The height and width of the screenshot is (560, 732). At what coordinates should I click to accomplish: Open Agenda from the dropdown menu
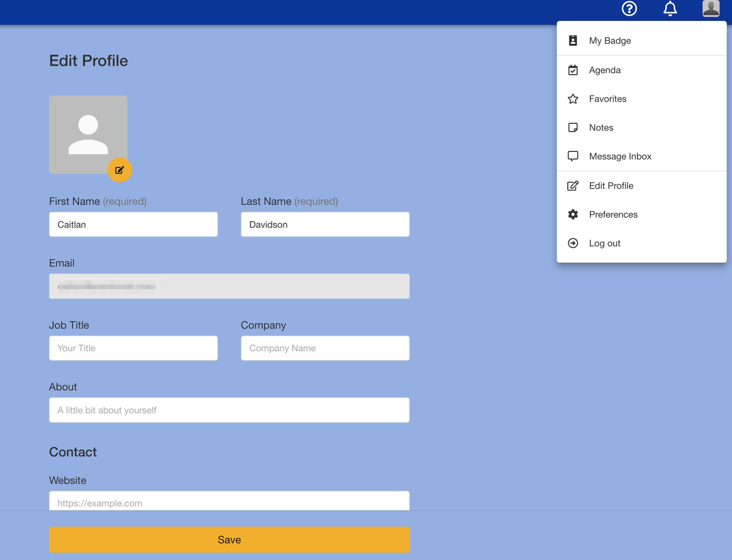coord(605,69)
